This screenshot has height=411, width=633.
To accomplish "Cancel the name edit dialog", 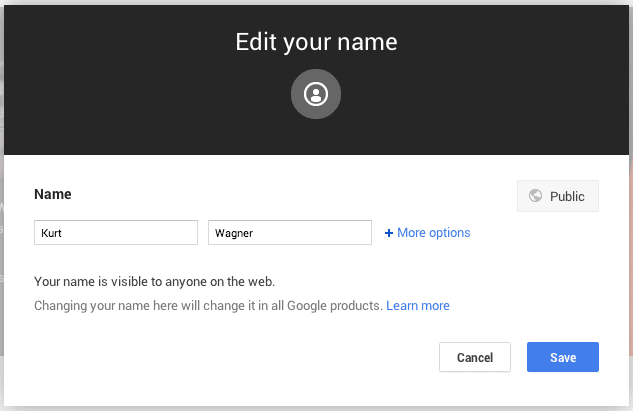I will coord(475,357).
